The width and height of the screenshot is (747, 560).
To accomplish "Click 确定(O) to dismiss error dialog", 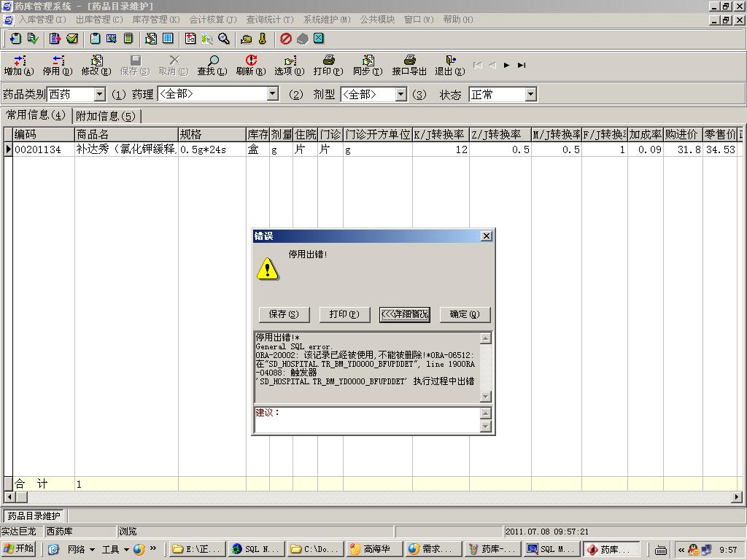I will click(x=465, y=314).
